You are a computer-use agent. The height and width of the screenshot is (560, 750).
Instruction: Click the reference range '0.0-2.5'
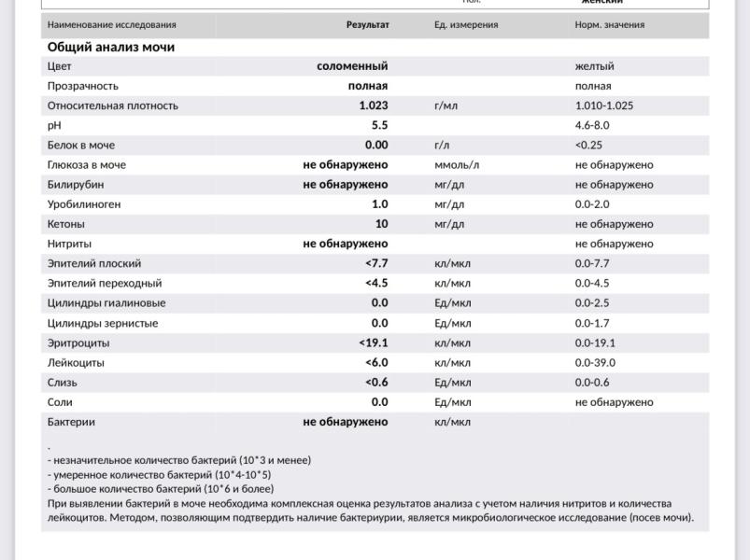pyautogui.click(x=592, y=302)
